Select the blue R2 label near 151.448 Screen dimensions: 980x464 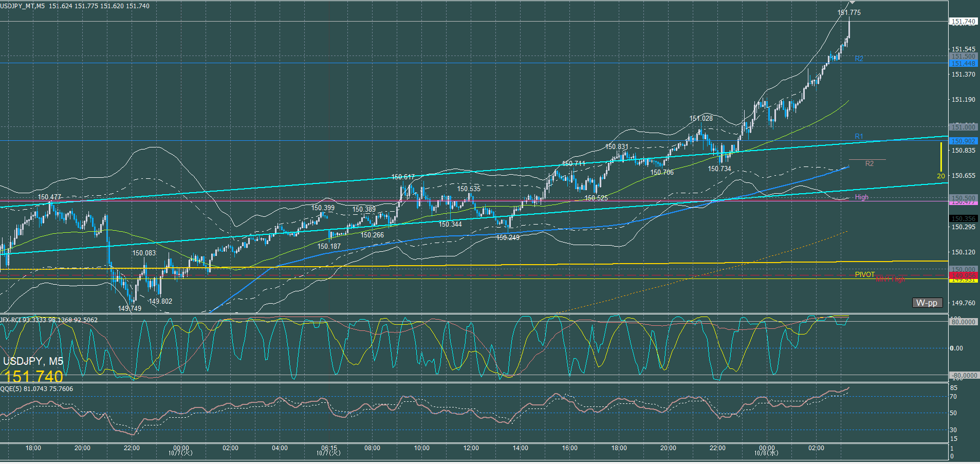[859, 59]
